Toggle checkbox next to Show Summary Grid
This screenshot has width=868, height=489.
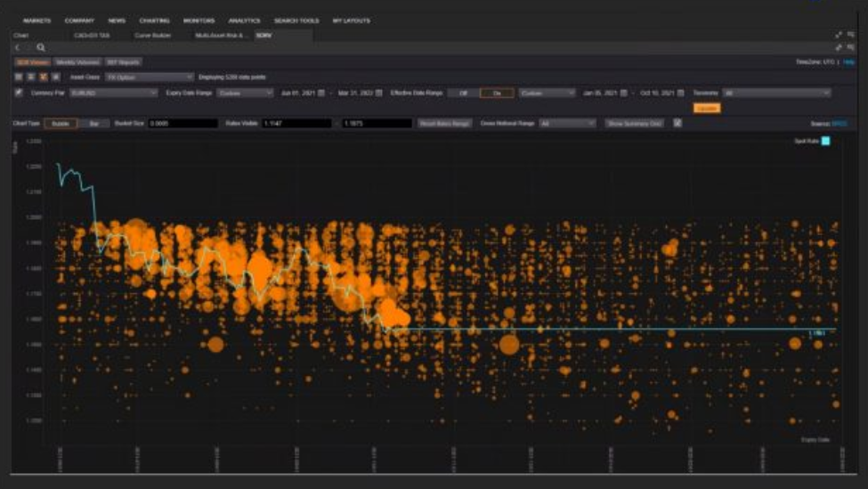(677, 124)
